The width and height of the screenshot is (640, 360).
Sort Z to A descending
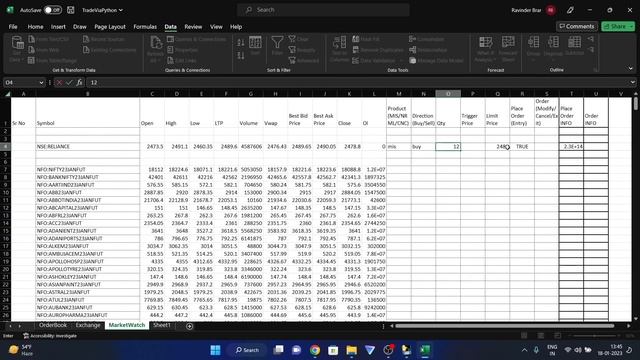(241, 55)
